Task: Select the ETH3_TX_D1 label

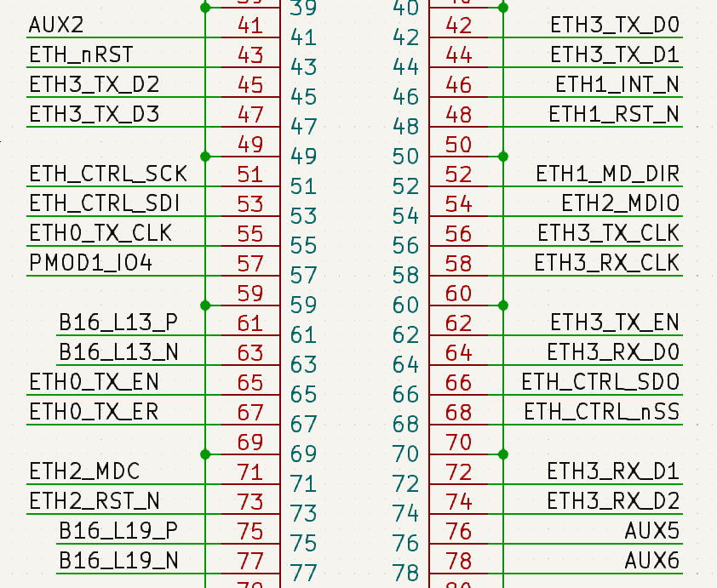Action: [615, 54]
